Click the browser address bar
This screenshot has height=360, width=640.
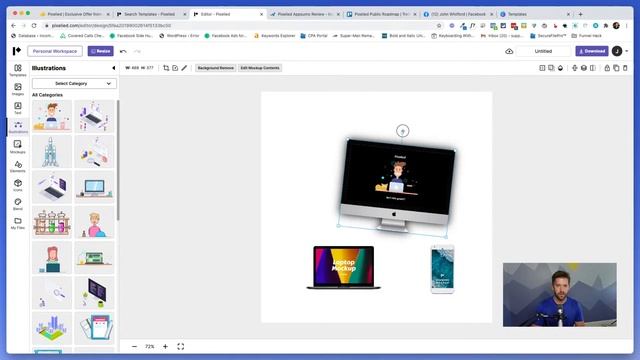point(241,25)
